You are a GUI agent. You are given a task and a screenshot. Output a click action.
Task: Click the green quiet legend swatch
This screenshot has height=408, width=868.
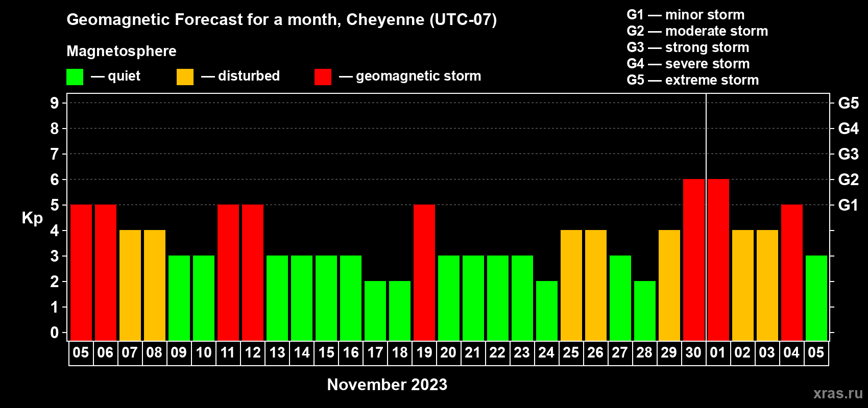pos(75,77)
